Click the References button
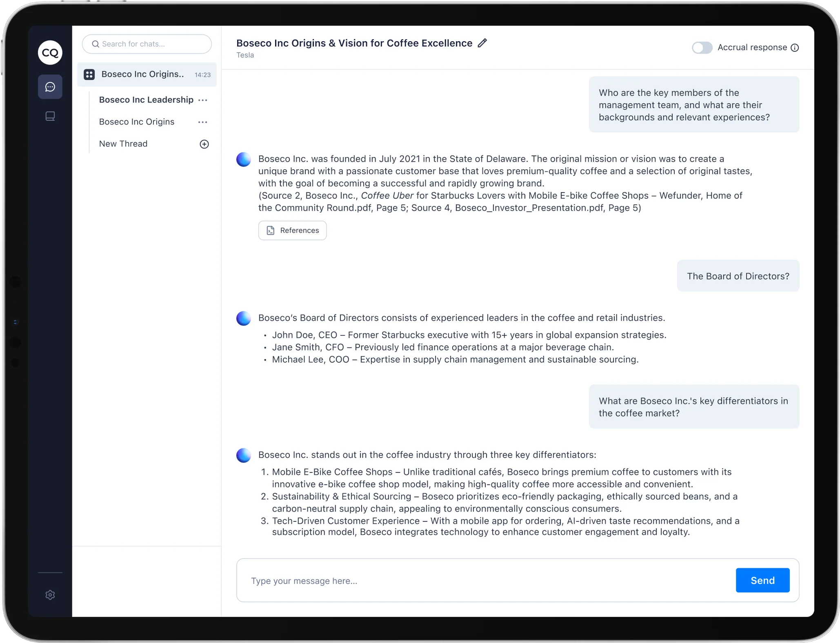 (292, 231)
